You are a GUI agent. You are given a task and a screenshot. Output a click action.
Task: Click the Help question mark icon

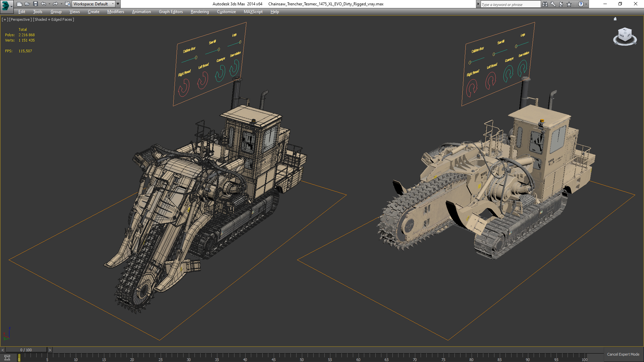pyautogui.click(x=581, y=4)
